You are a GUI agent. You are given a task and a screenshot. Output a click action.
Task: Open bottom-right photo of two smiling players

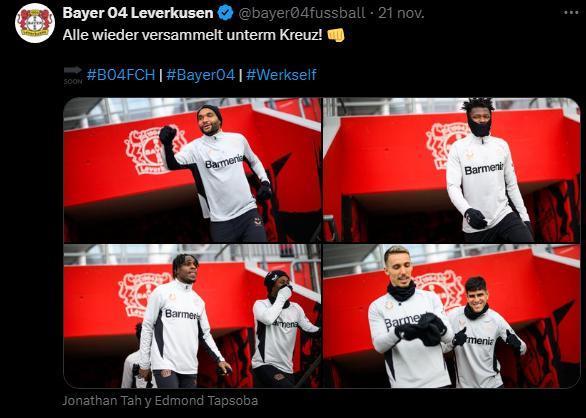click(452, 316)
